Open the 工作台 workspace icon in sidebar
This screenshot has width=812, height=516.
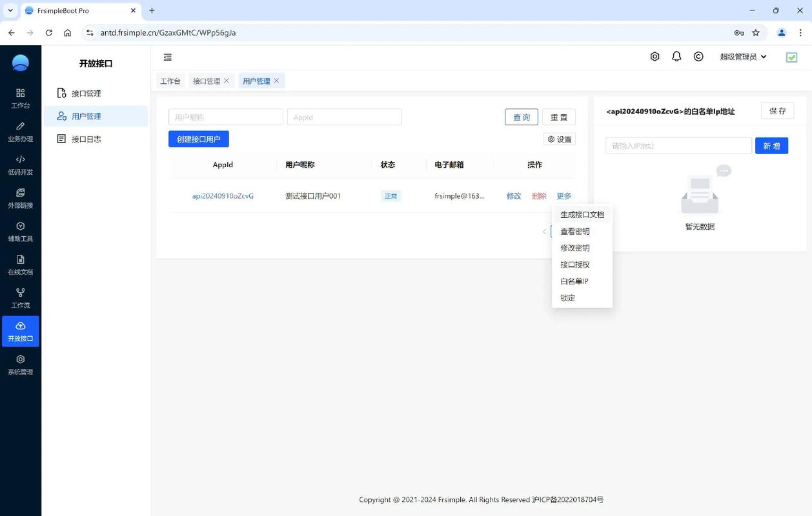pos(20,98)
